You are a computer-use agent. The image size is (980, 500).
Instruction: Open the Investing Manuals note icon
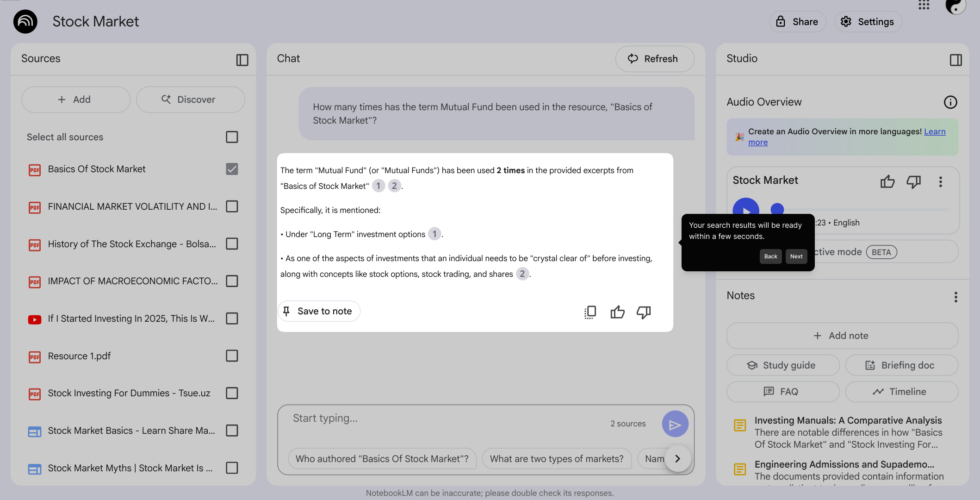pos(740,425)
